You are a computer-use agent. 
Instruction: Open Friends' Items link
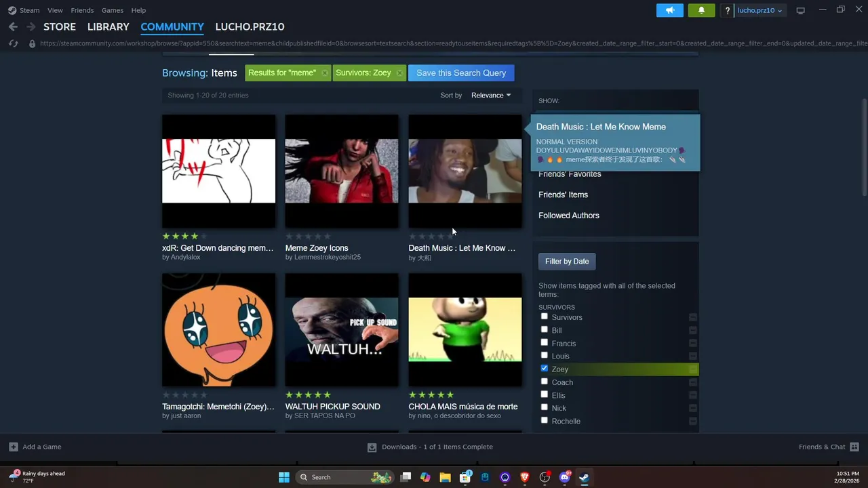(x=563, y=195)
